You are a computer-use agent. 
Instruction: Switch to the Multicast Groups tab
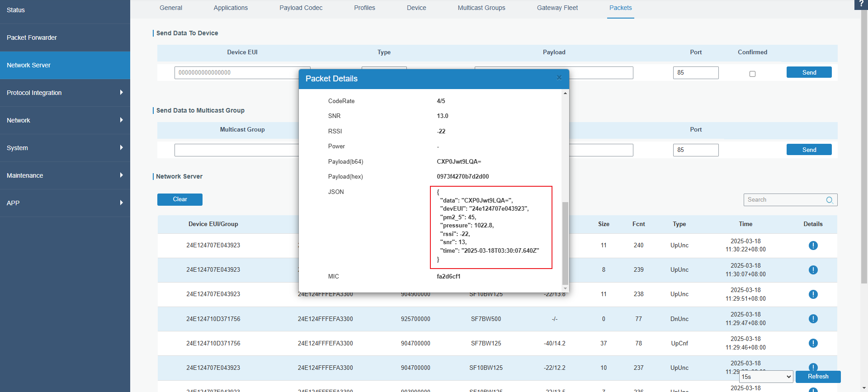pos(481,8)
